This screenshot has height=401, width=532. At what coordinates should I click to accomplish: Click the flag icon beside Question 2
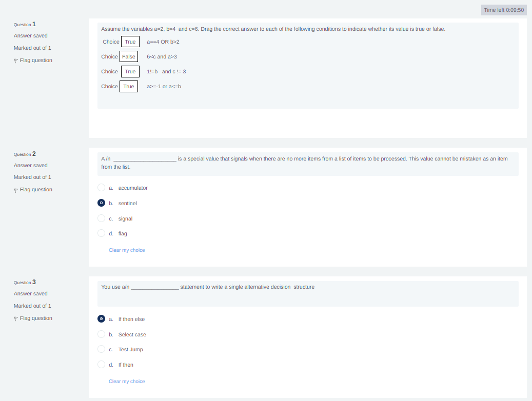coord(15,190)
